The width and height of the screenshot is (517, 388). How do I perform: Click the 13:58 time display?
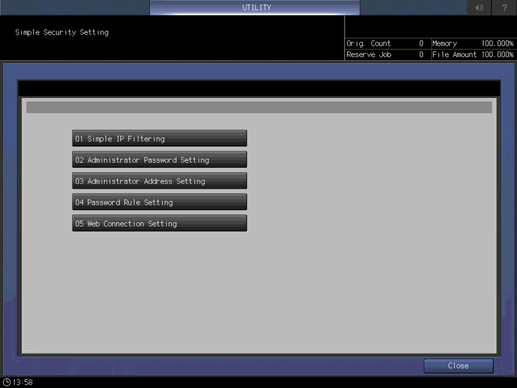pyautogui.click(x=23, y=382)
